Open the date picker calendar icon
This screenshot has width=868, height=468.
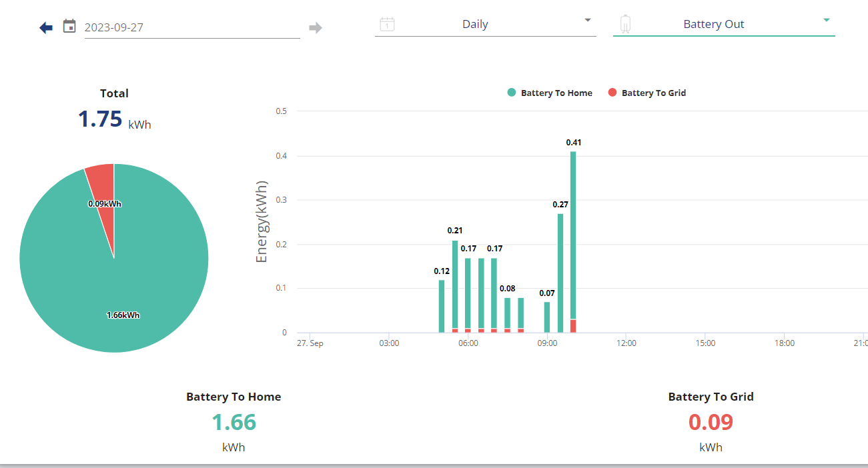(69, 26)
